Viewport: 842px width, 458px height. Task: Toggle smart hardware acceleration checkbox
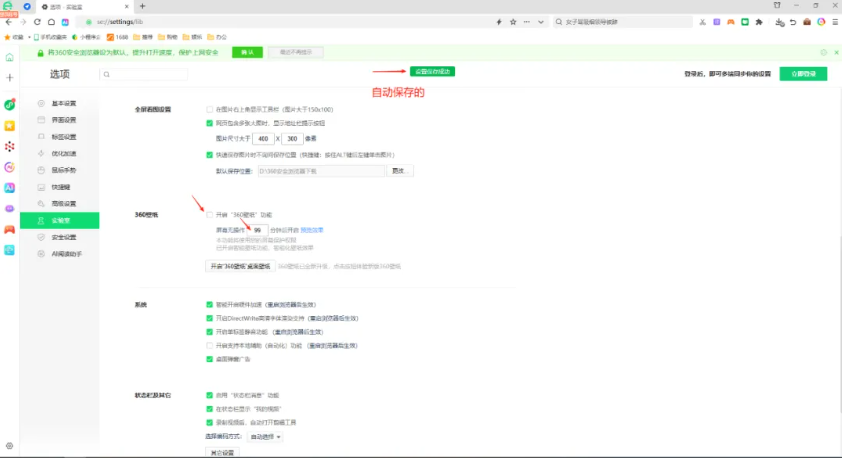click(209, 305)
